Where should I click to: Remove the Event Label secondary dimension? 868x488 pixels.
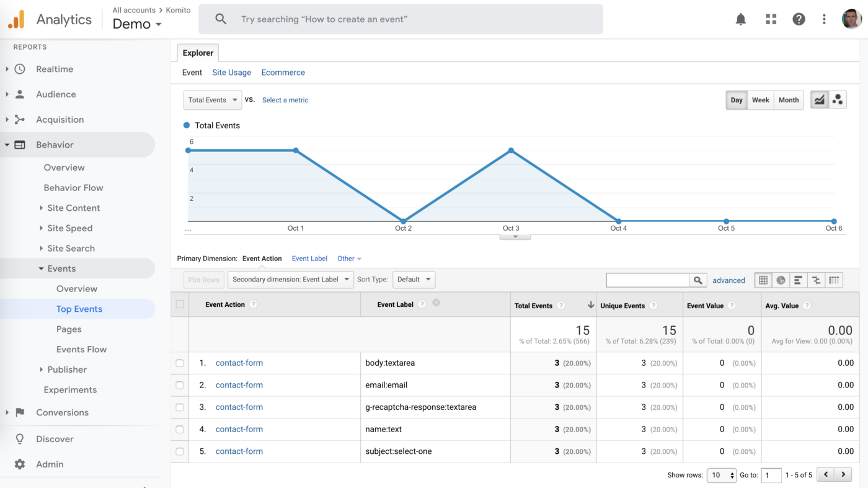point(436,303)
